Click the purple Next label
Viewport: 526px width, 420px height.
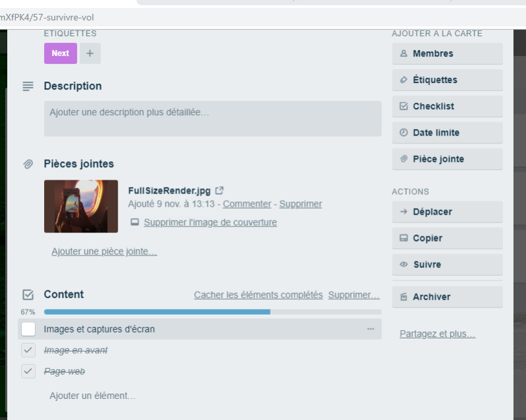tap(61, 53)
